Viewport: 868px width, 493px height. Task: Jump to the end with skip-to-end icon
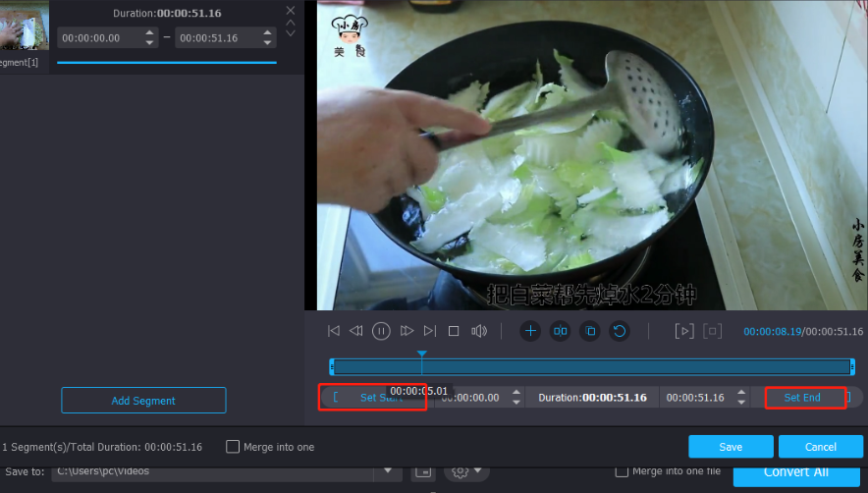tap(429, 331)
